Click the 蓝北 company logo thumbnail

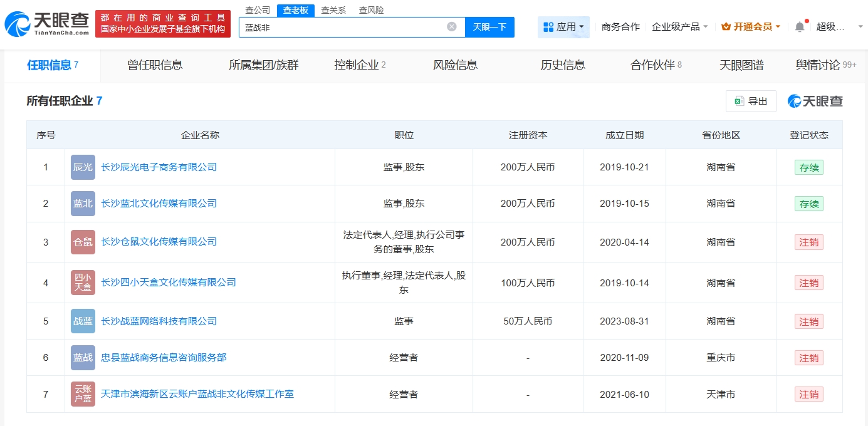(x=83, y=204)
